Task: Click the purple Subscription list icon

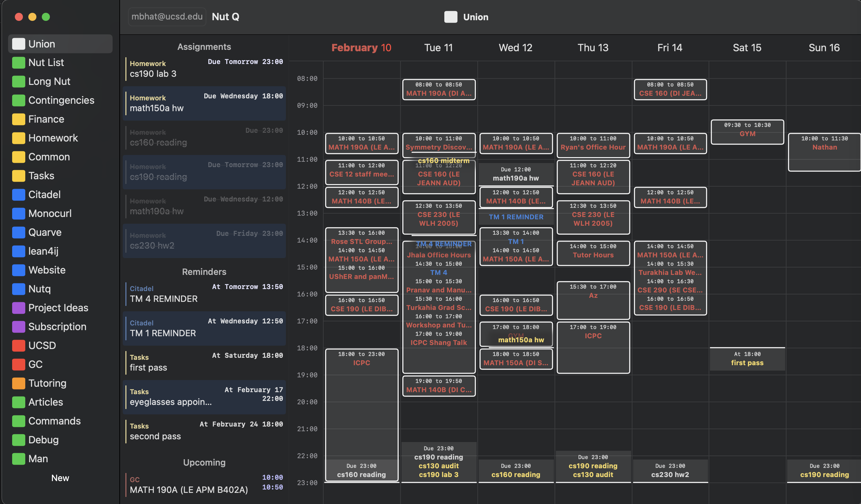Action: click(19, 326)
